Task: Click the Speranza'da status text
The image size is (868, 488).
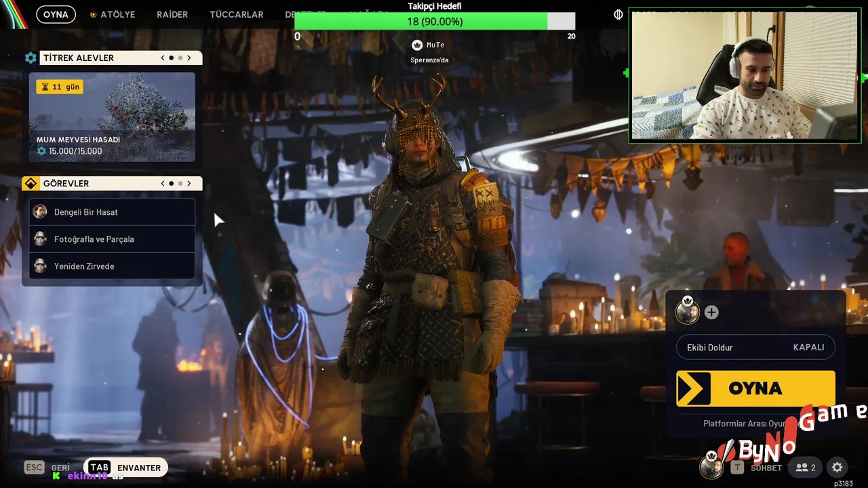Action: click(x=429, y=60)
